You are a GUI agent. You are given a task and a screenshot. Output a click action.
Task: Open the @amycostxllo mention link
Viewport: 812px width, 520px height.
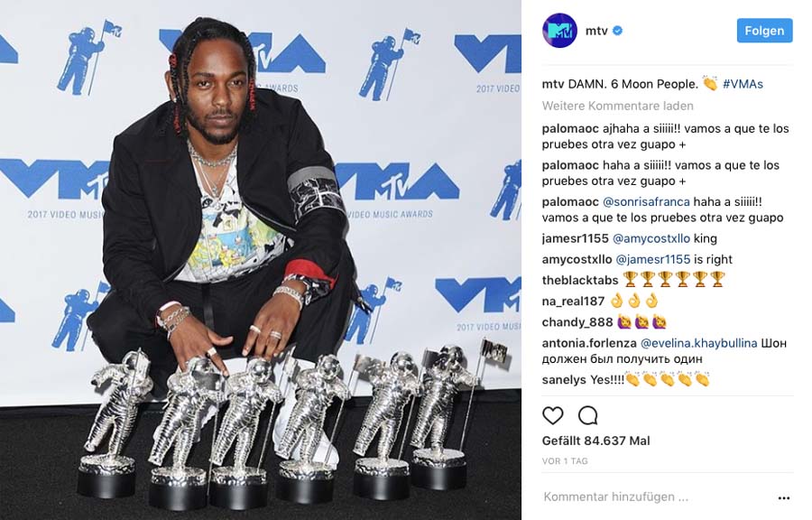(651, 238)
